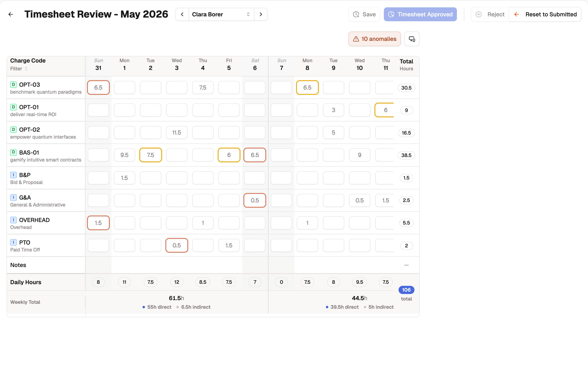Click the D badge for BAS-01
The height and width of the screenshot is (368, 588).
(x=13, y=152)
